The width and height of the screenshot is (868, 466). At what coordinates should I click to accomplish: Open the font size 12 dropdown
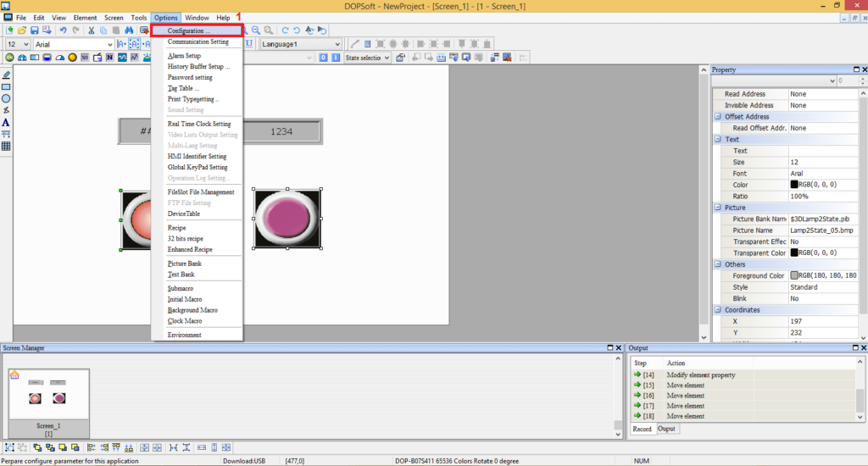tap(25, 44)
